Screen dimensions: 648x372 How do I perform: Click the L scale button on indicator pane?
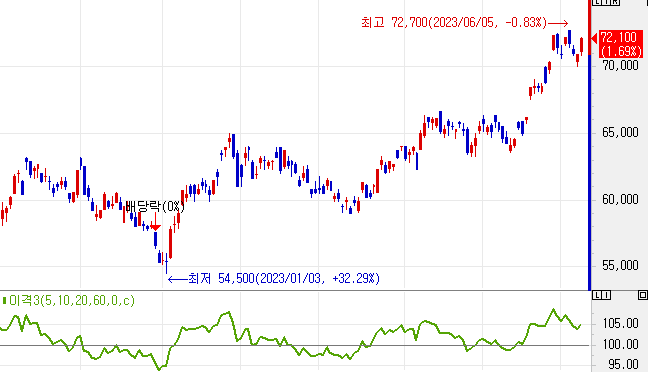coord(597,295)
